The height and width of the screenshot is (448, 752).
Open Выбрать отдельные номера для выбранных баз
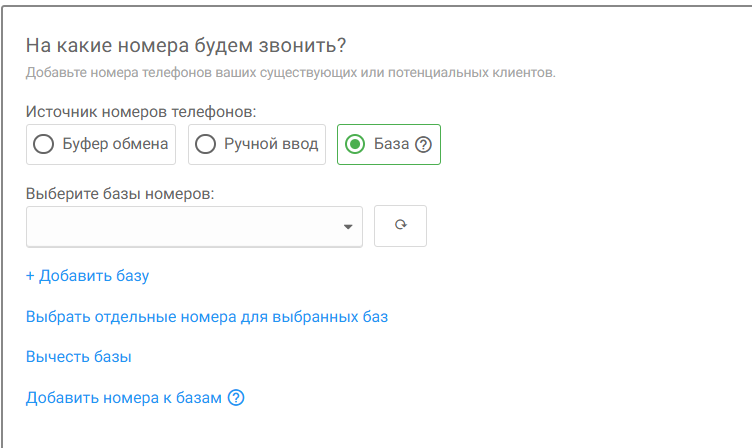pyautogui.click(x=207, y=317)
